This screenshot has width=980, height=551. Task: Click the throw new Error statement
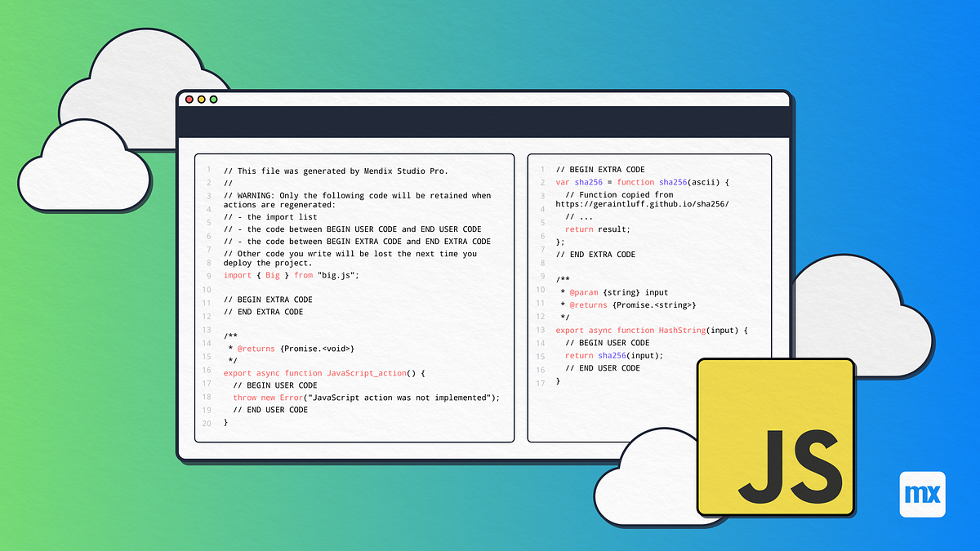pyautogui.click(x=366, y=398)
